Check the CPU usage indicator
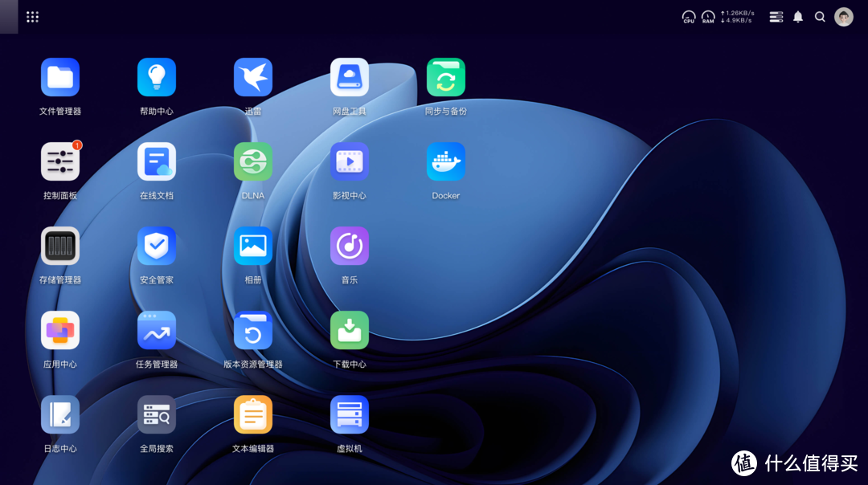This screenshot has width=868, height=485. (x=689, y=17)
